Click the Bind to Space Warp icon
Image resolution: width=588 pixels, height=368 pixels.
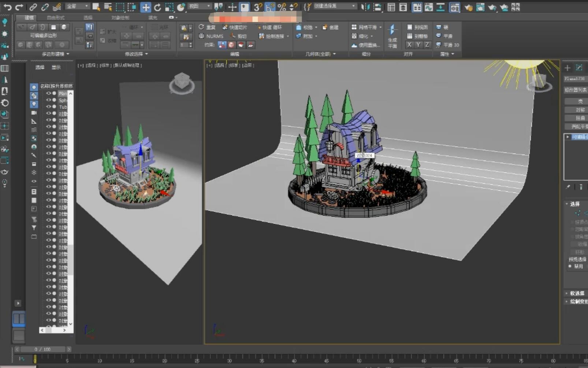(x=57, y=7)
